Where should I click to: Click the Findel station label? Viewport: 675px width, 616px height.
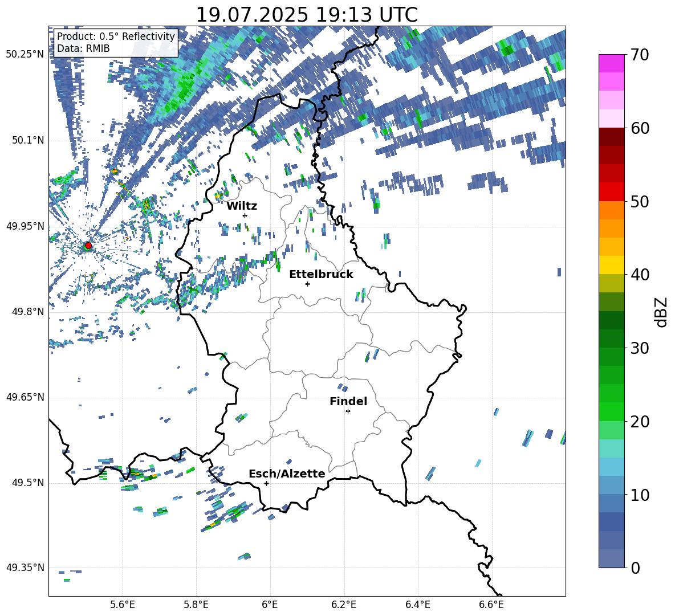coord(348,401)
